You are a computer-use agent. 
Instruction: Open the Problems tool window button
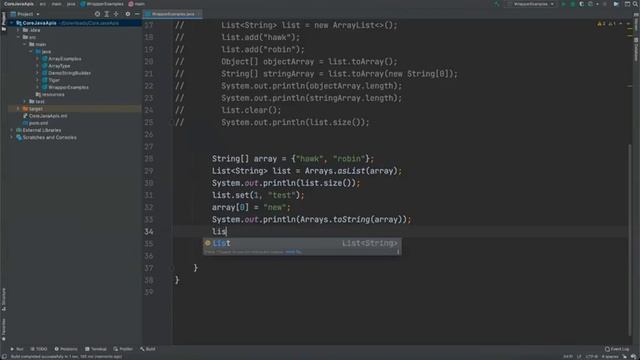[x=66, y=349]
